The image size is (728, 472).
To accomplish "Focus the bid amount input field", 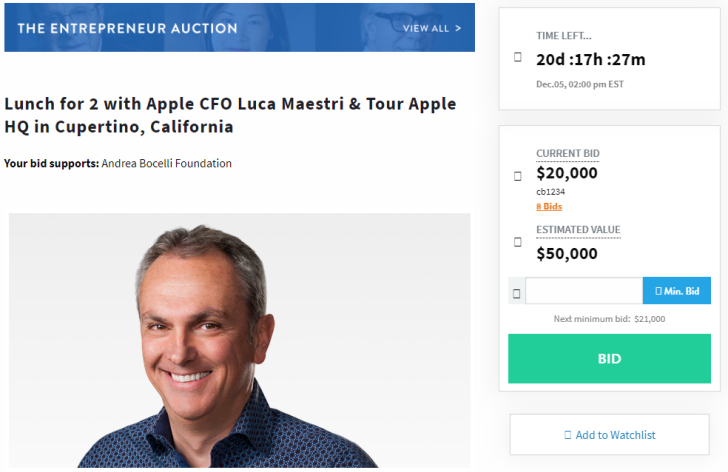I will 584,291.
